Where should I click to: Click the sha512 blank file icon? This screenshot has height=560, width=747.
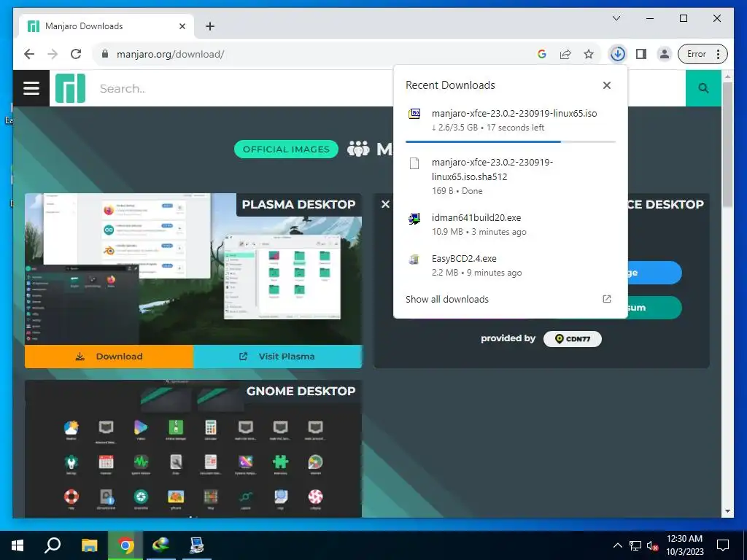(x=414, y=163)
